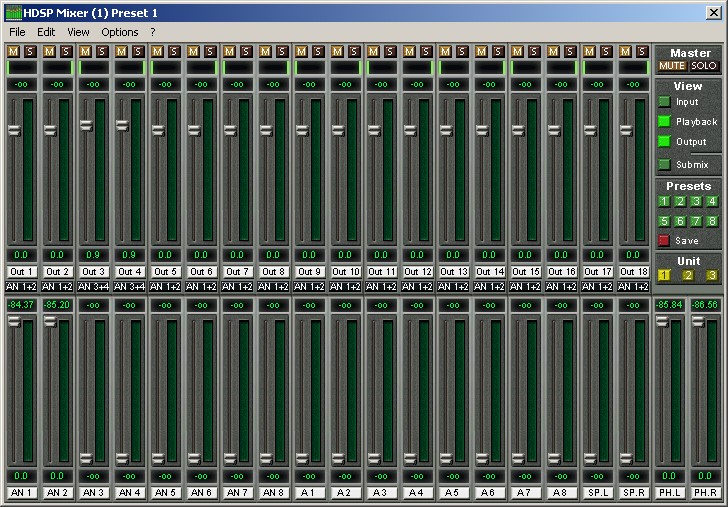Screen dimensions: 728x507
Task: Open the AN 1+2 routing selector under Out 1
Action: (x=22, y=286)
